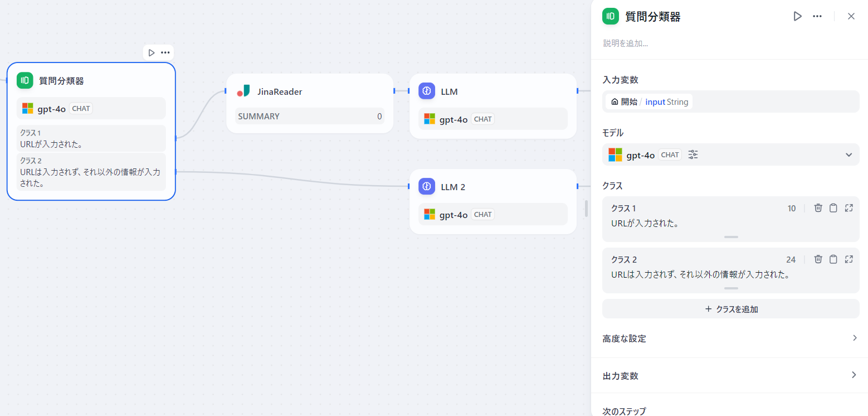Click クラス 1 row in the canvas node
Viewport: 868px width, 416px height.
pyautogui.click(x=91, y=138)
